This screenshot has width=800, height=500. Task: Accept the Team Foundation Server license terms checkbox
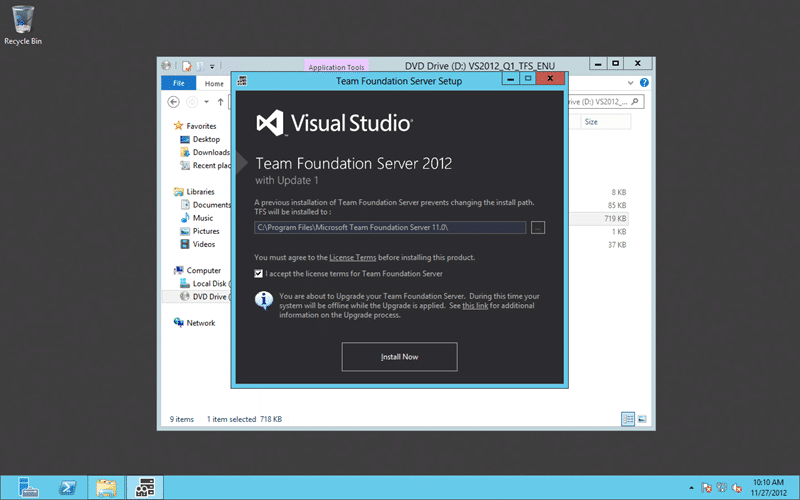259,274
